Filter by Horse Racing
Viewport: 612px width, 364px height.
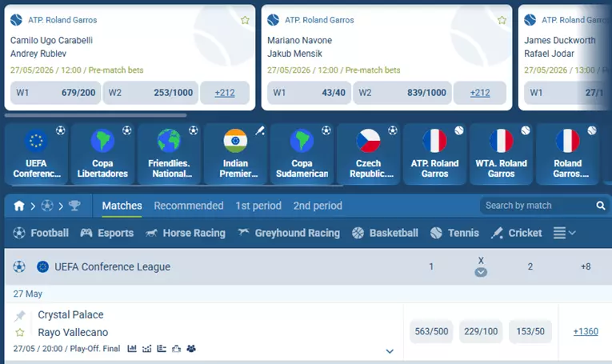[186, 233]
